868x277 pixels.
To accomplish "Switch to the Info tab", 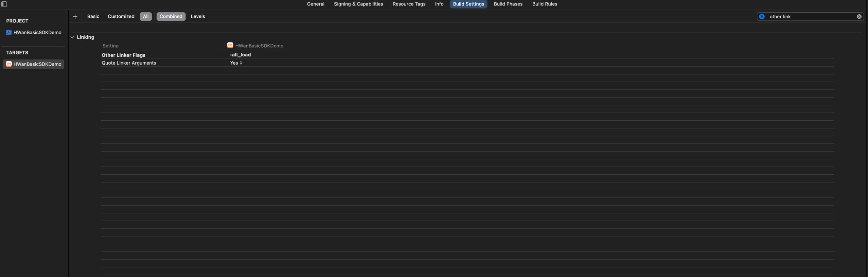I will point(439,4).
